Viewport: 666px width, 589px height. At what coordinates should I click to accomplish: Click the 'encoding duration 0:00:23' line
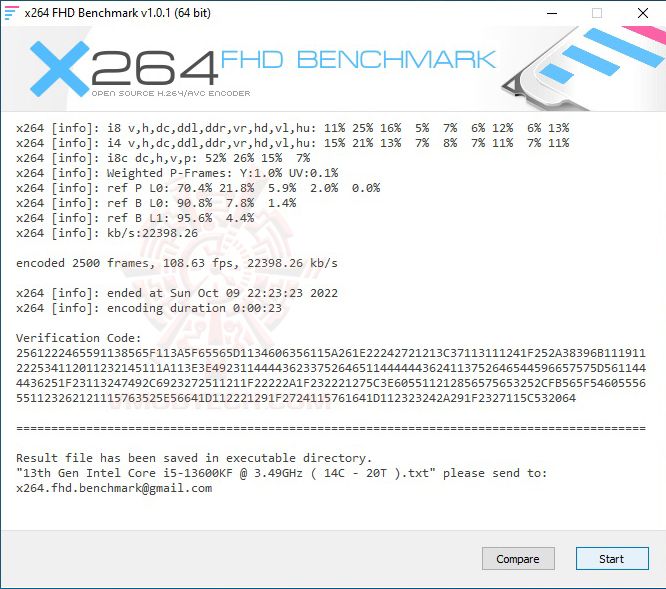pos(149,308)
